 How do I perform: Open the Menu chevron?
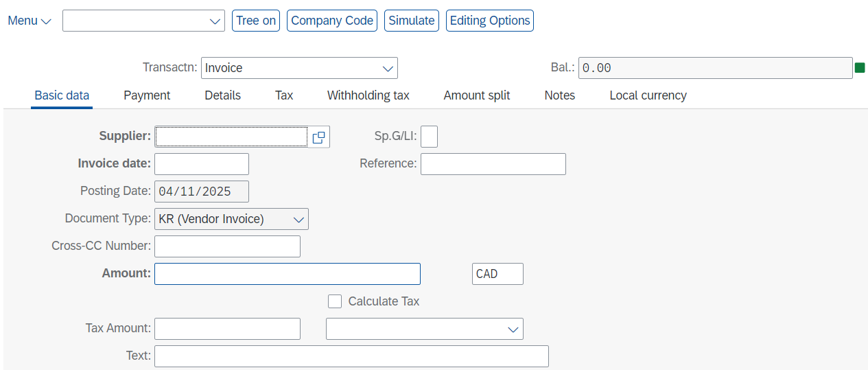46,21
